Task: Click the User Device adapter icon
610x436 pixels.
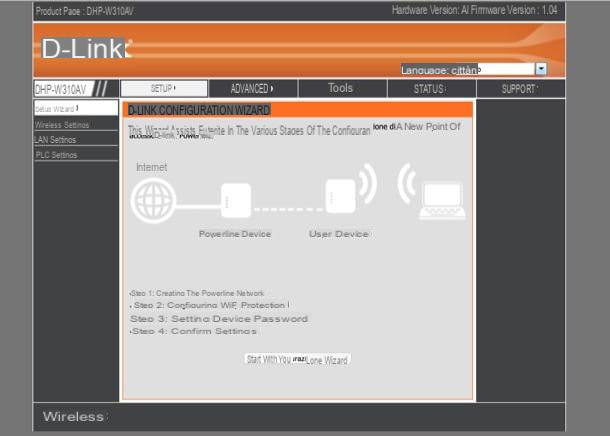Action: point(340,196)
